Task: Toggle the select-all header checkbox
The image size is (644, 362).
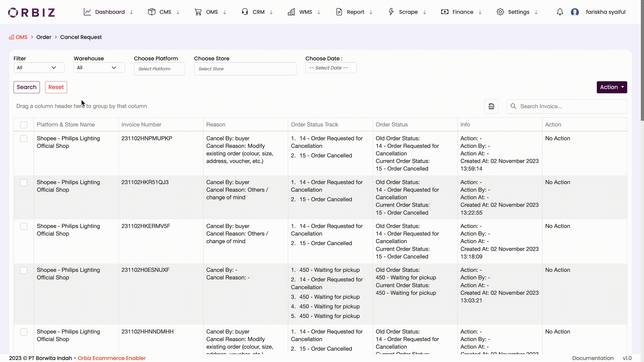Action: pos(24,125)
